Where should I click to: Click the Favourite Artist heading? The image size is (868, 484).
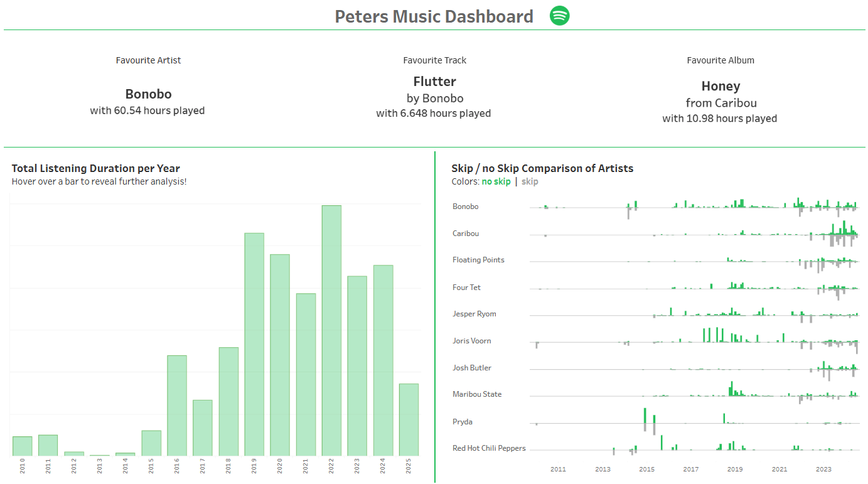(148, 60)
